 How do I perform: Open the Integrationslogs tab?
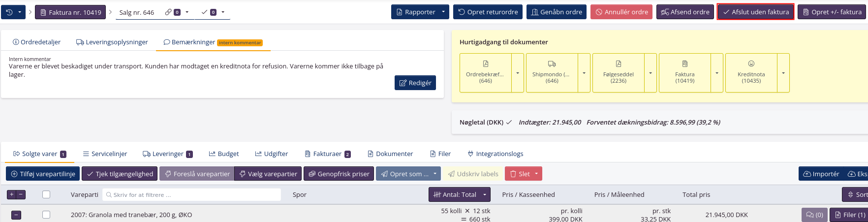coord(495,154)
